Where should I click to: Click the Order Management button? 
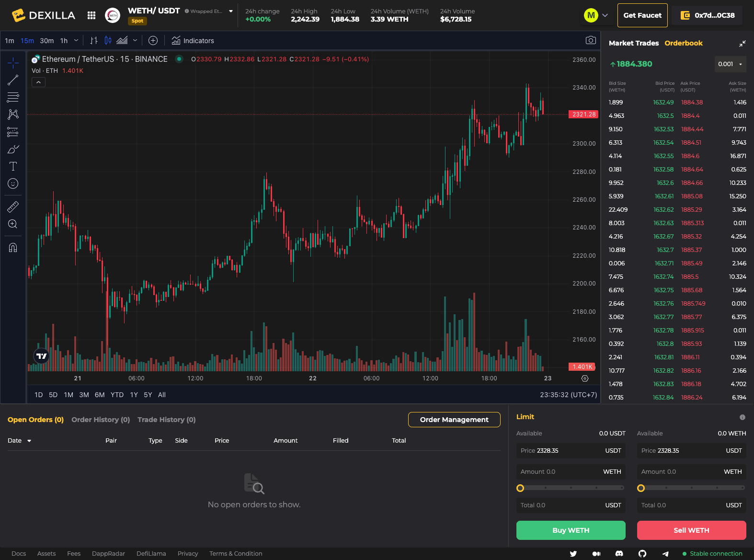pos(454,420)
